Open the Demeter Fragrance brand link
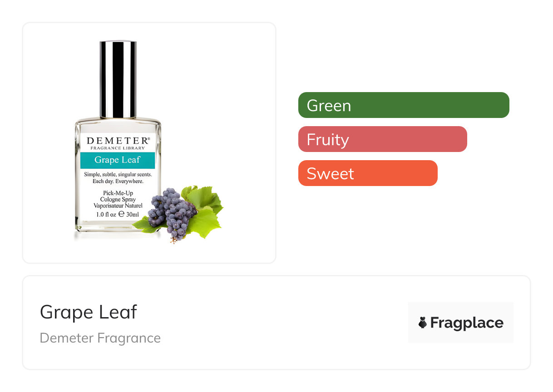Image resolution: width=553 pixels, height=392 pixels. click(100, 338)
